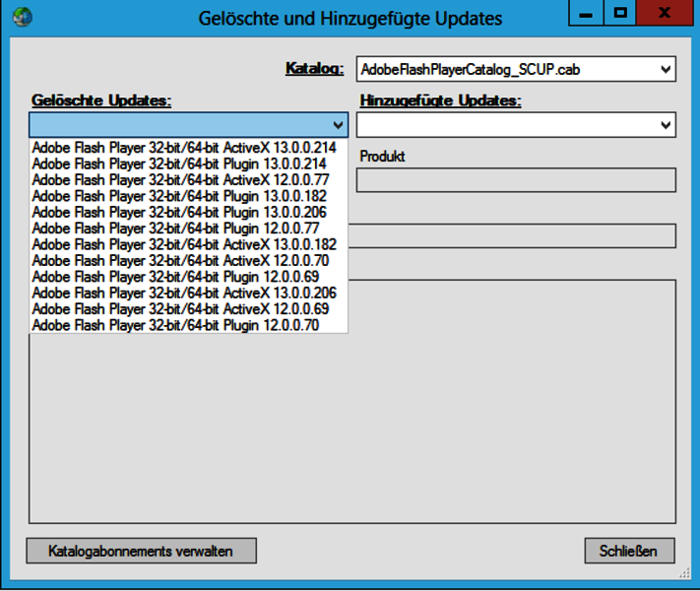Maximize the updates dialog window

tap(620, 13)
